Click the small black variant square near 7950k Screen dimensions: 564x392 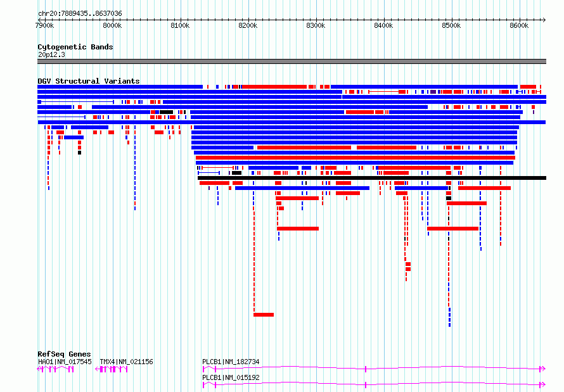click(x=79, y=153)
